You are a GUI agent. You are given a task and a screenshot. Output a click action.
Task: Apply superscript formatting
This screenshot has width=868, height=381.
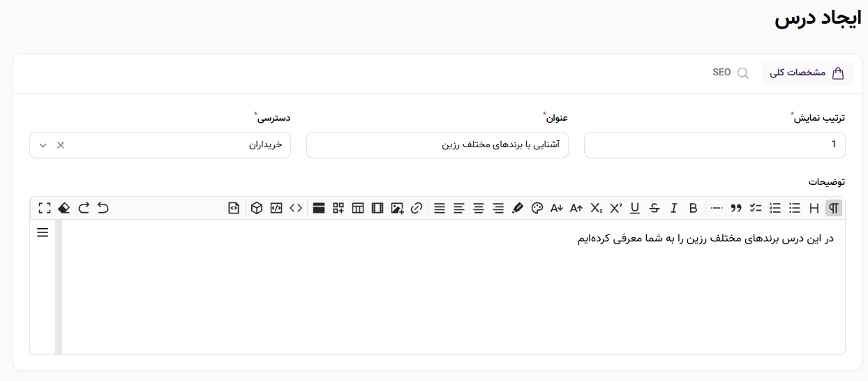(x=615, y=208)
